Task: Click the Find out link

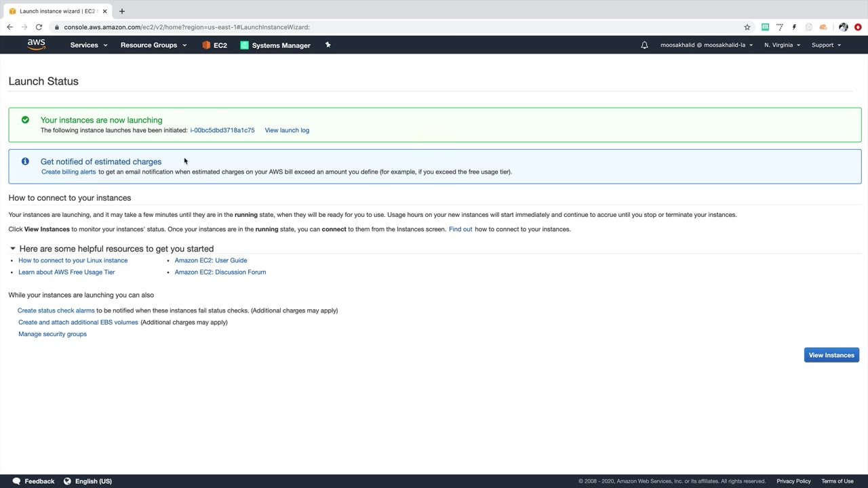Action: [460, 229]
